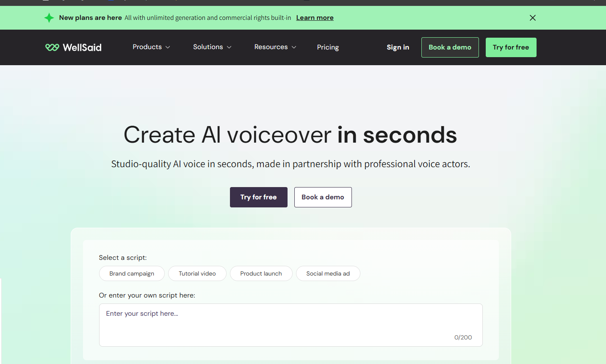Close the green announcement banner

[533, 18]
